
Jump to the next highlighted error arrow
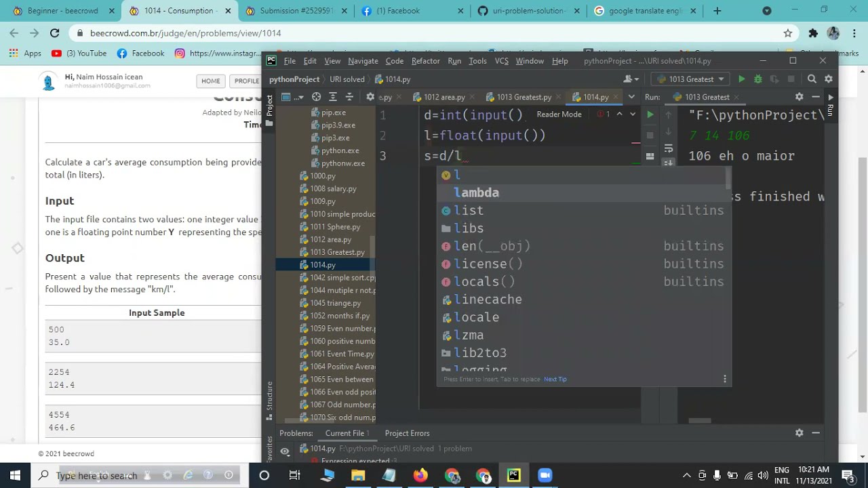point(632,114)
